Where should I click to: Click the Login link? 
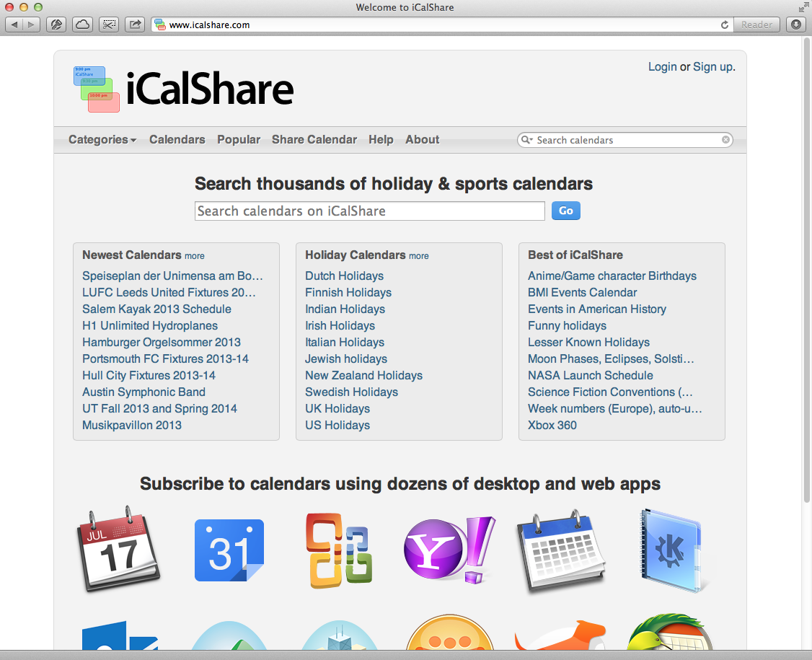click(662, 67)
